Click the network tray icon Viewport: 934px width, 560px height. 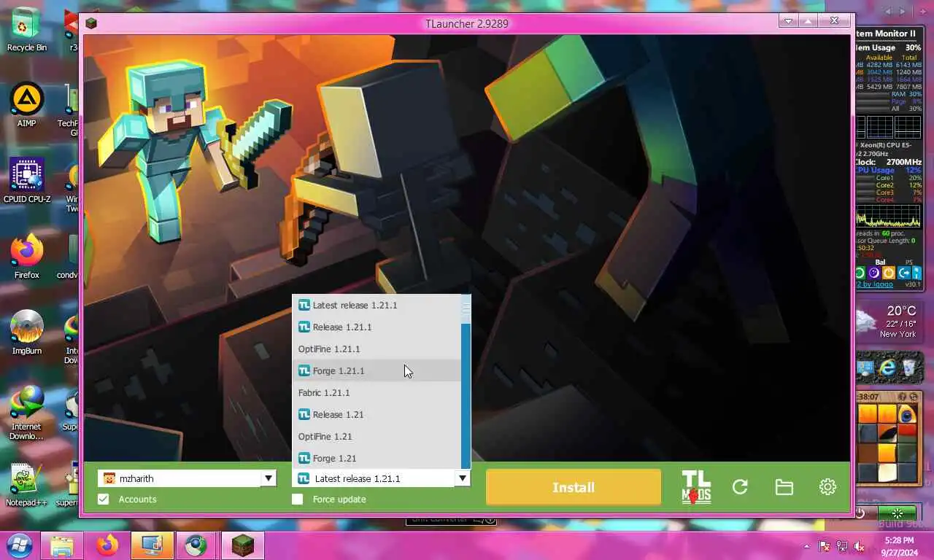coord(842,546)
